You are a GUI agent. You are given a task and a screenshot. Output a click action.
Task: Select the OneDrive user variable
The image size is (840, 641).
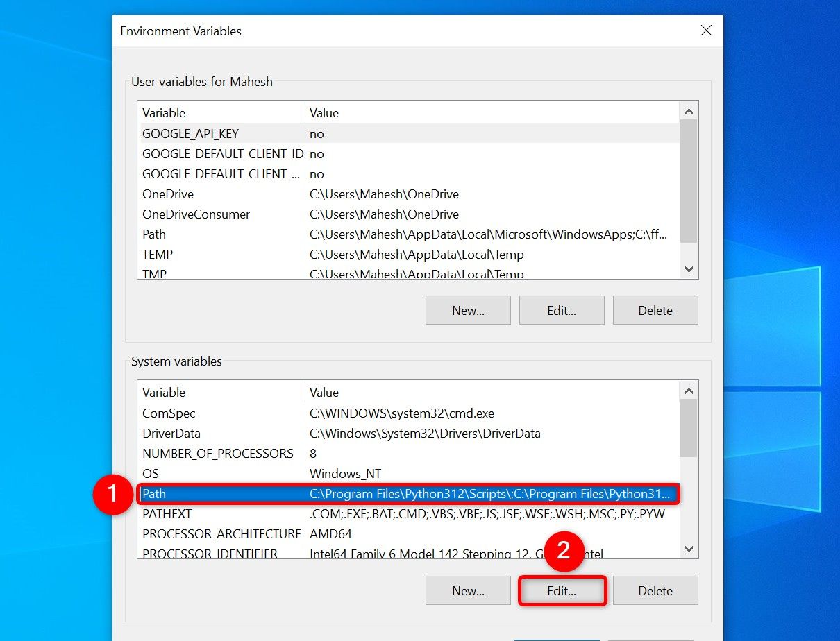[x=409, y=194]
